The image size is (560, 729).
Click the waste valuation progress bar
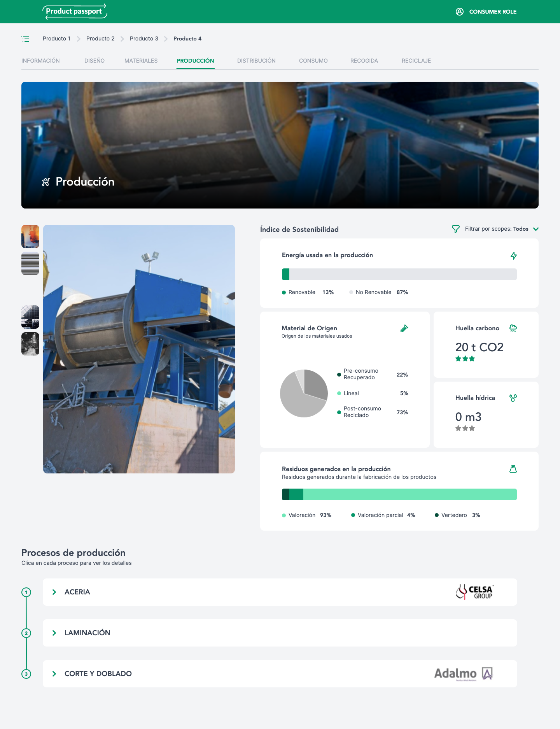tap(399, 494)
